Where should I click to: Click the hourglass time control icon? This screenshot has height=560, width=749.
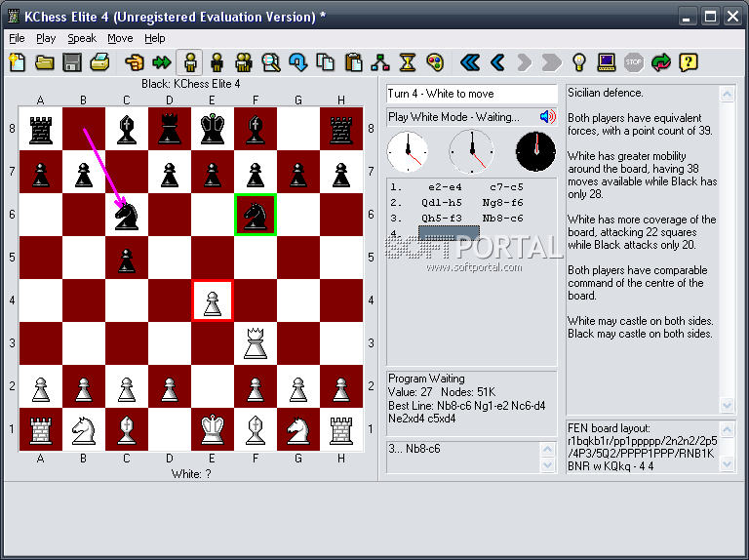408,62
